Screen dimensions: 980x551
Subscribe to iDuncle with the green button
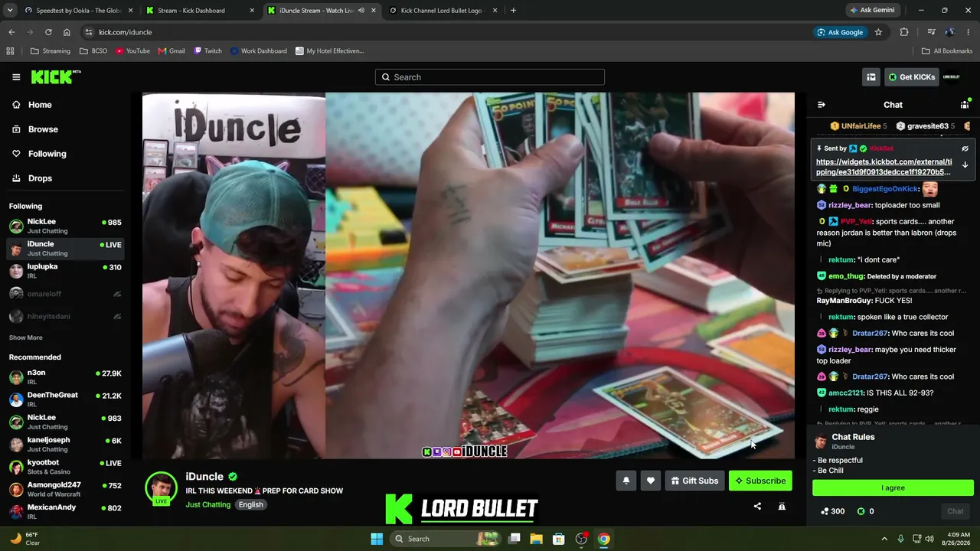pyautogui.click(x=760, y=481)
